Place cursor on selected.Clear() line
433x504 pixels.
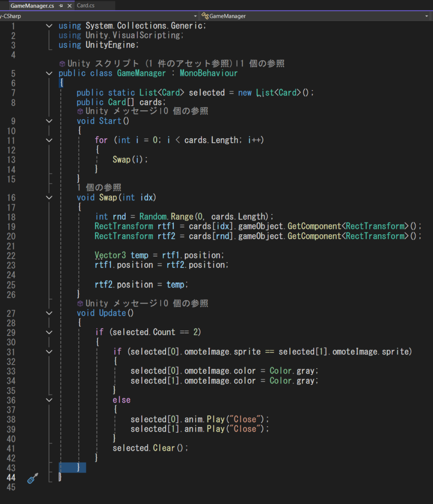coord(150,448)
